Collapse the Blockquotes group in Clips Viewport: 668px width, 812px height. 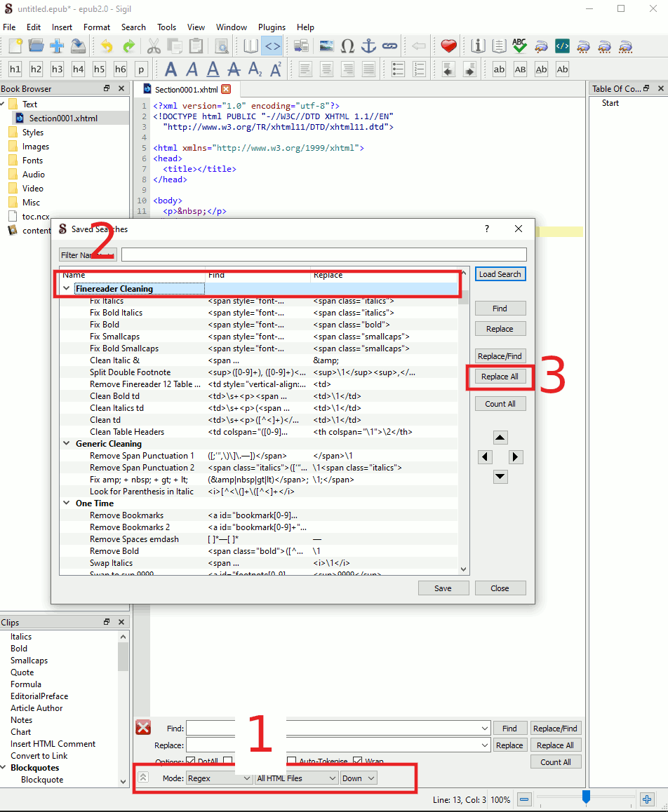[4, 767]
